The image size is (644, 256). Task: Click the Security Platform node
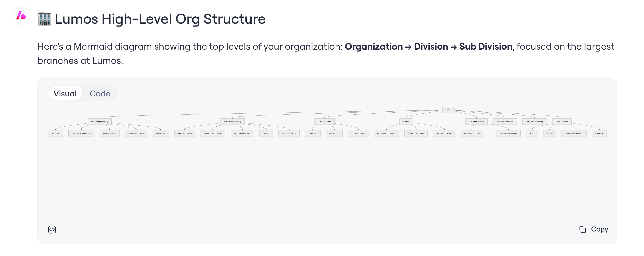pos(289,133)
